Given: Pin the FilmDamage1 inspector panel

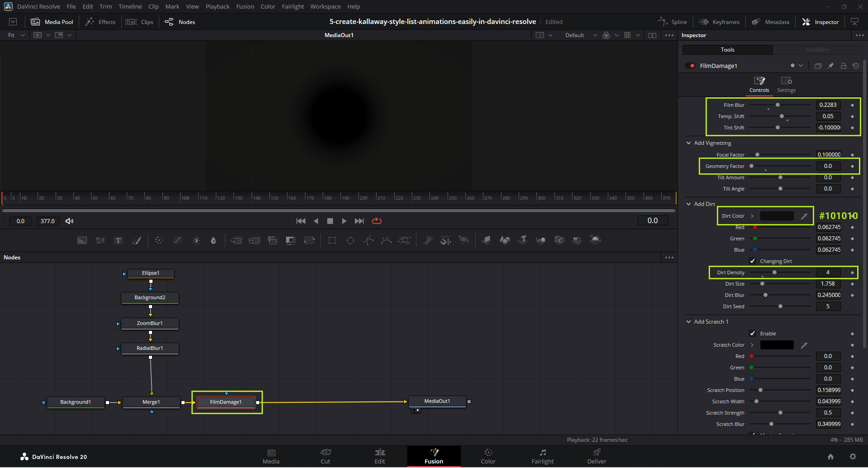Looking at the screenshot, I should coord(830,66).
